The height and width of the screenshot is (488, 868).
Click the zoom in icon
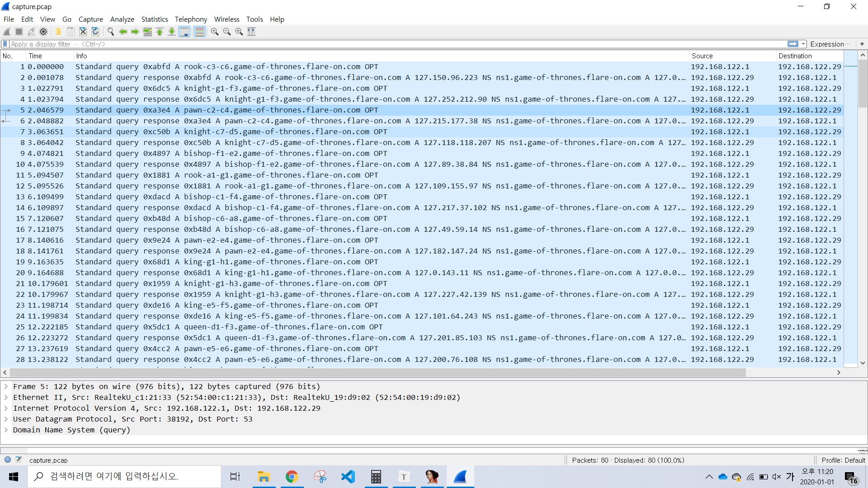point(215,32)
